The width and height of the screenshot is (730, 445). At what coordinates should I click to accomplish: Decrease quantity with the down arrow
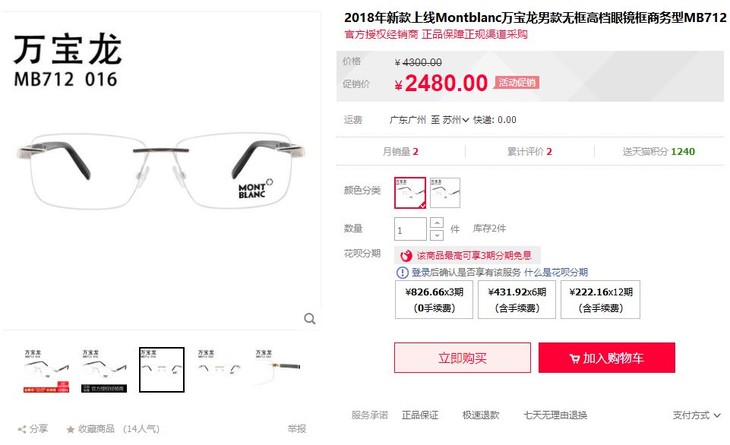click(x=437, y=235)
